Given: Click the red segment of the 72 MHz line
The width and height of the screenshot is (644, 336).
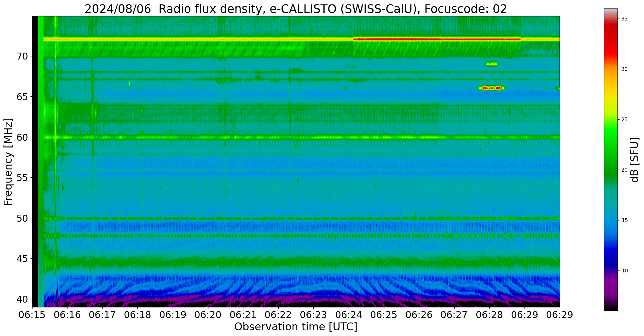Looking at the screenshot, I should click(437, 39).
